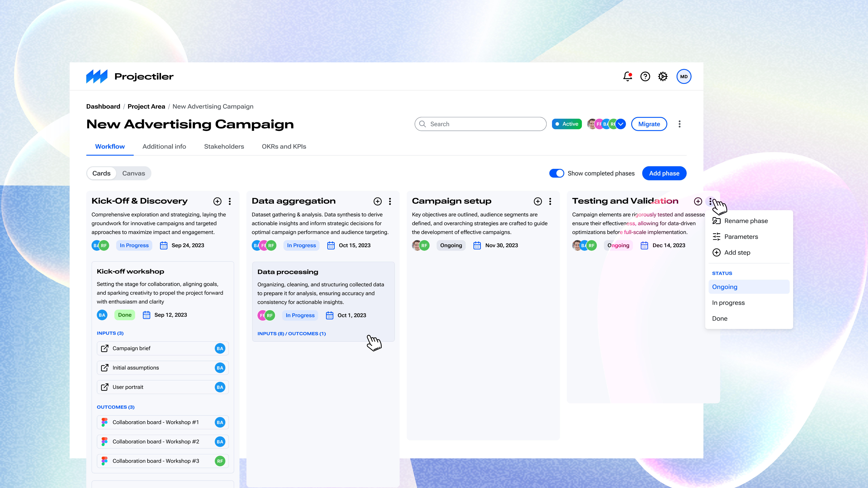Open Collaboration board - Workshop #2 outcome

(163, 442)
